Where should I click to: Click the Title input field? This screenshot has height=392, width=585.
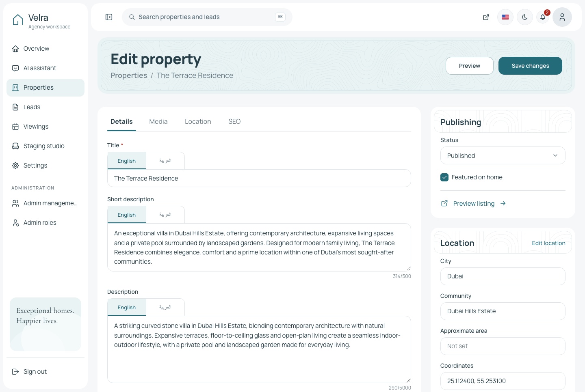[259, 178]
